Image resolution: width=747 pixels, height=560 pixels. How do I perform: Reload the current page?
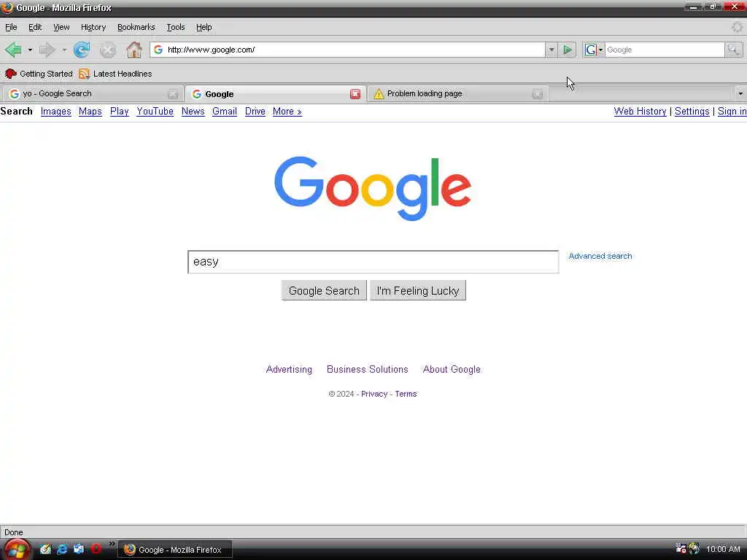[x=82, y=50]
